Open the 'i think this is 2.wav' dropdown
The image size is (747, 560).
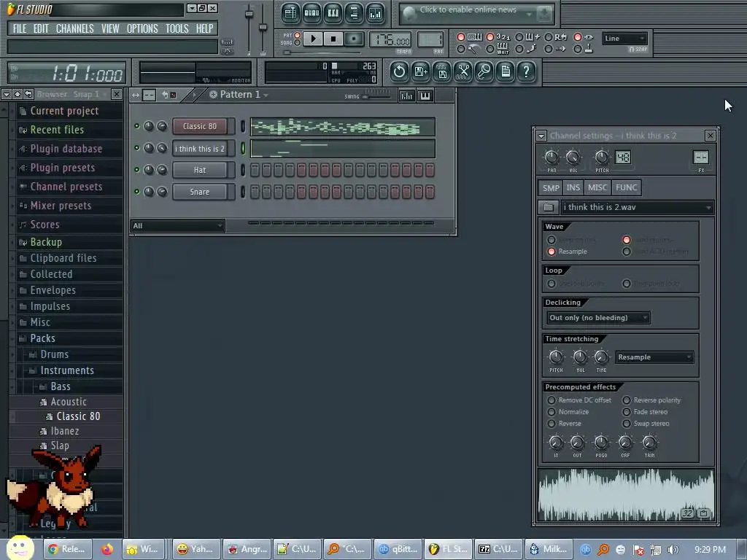(x=638, y=207)
